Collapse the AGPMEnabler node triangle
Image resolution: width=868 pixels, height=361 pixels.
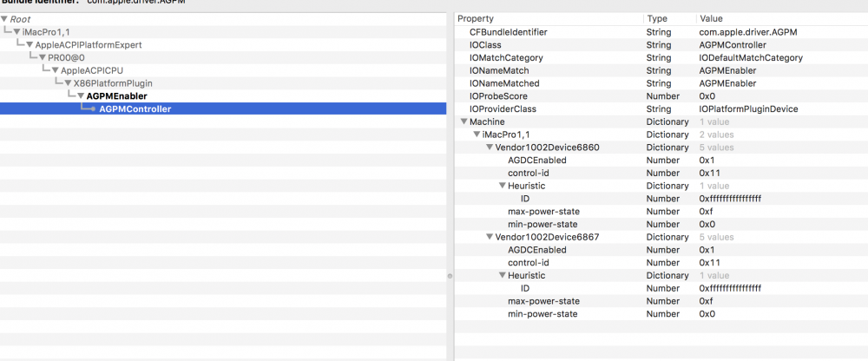point(81,95)
